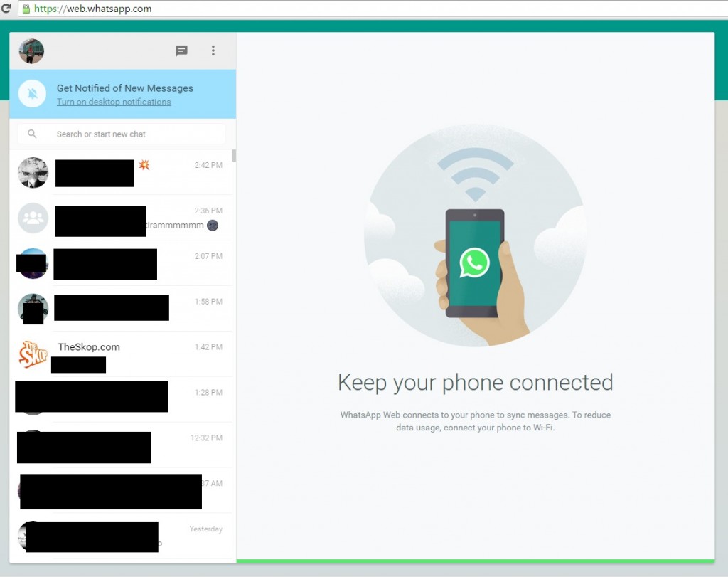Click the search magnifier icon
Viewport: 728px width, 577px height.
tap(32, 134)
